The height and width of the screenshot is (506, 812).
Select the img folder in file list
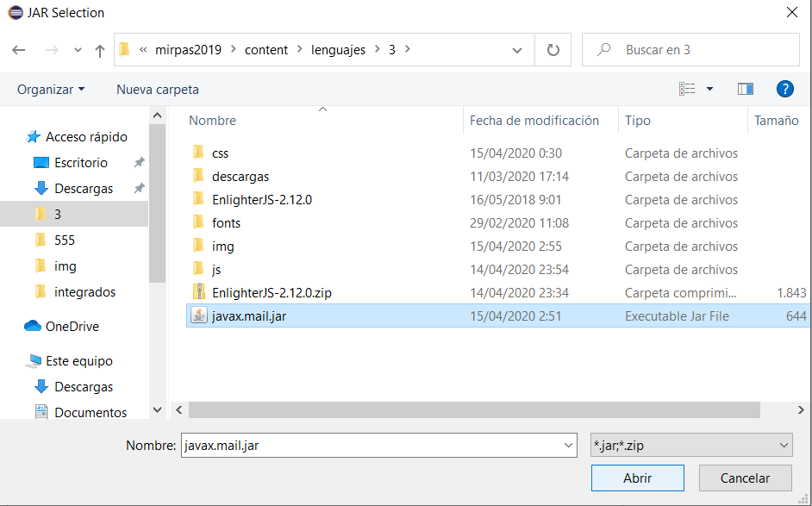[x=222, y=246]
